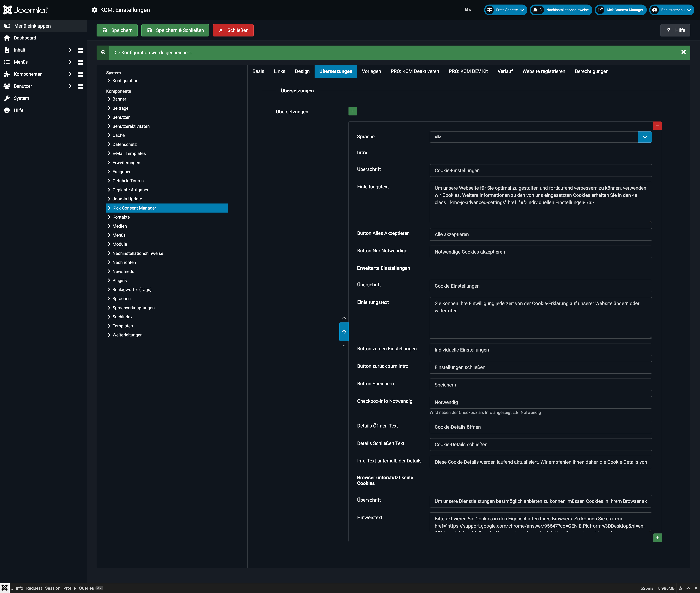Switch to the Links tab

280,71
